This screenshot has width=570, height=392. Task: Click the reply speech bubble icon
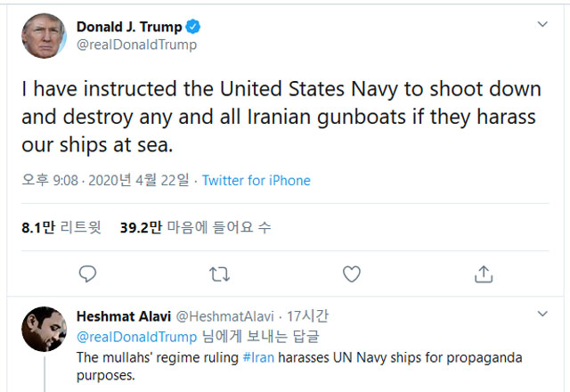point(87,273)
